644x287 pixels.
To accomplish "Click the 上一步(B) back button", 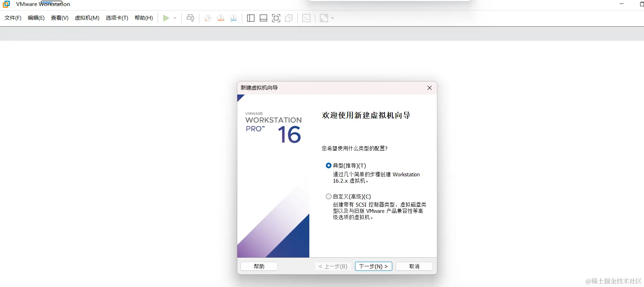I will (x=333, y=266).
